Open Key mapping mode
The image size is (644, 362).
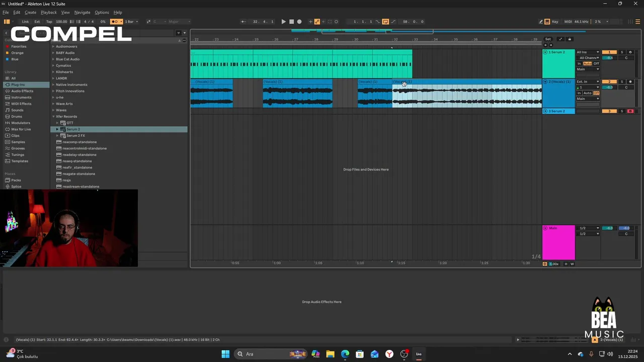(x=555, y=22)
